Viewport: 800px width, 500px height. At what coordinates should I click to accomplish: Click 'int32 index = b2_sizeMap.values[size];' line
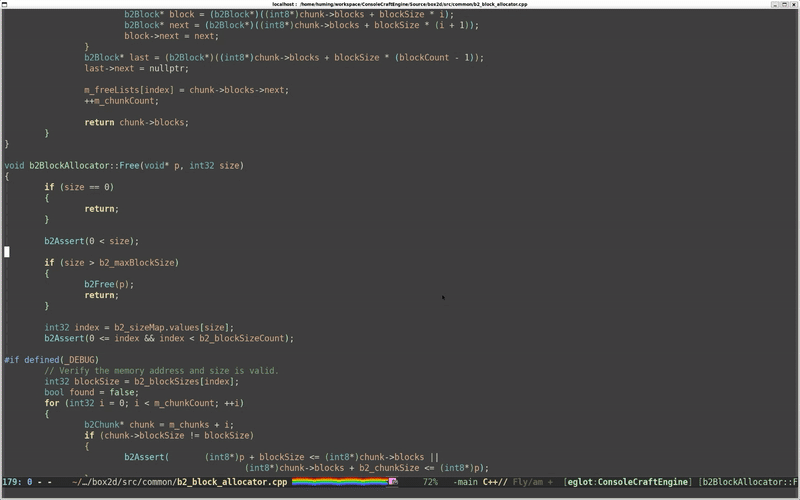point(139,327)
